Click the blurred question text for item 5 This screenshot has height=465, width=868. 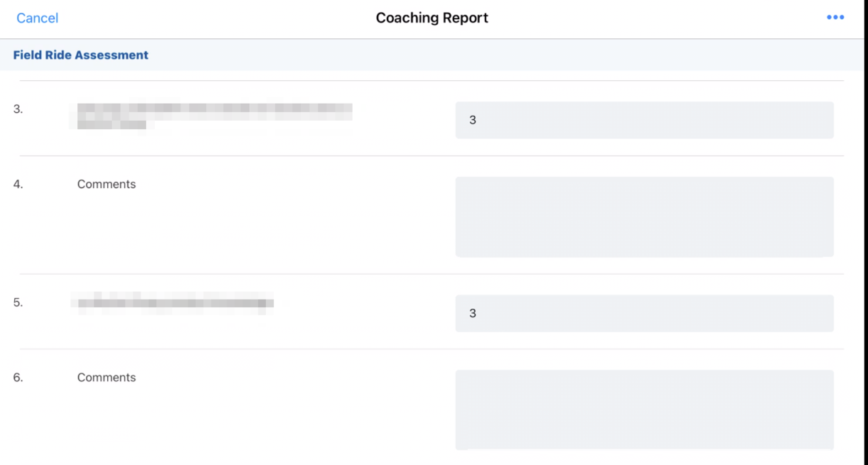coord(172,303)
